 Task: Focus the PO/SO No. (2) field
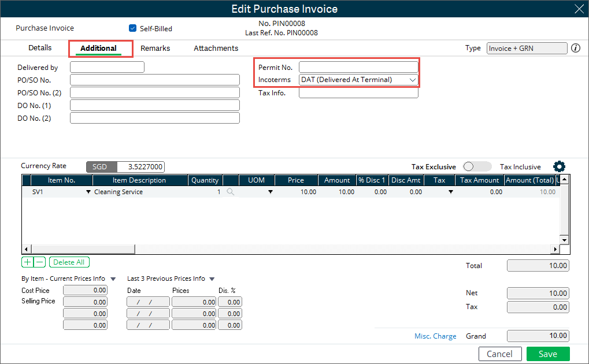click(x=155, y=93)
